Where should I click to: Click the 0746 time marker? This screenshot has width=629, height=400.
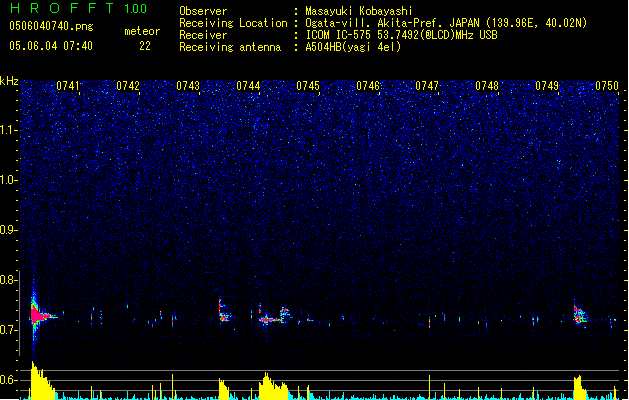[368, 86]
